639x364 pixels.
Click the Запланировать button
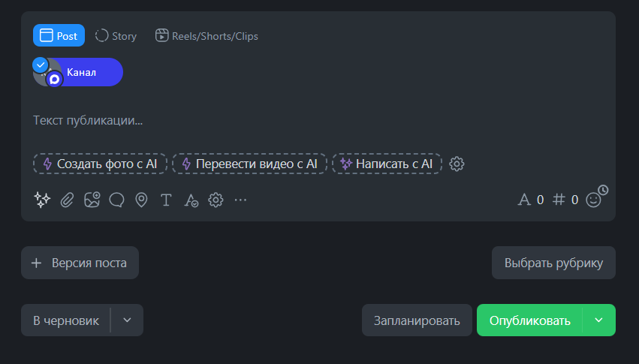[x=417, y=320]
